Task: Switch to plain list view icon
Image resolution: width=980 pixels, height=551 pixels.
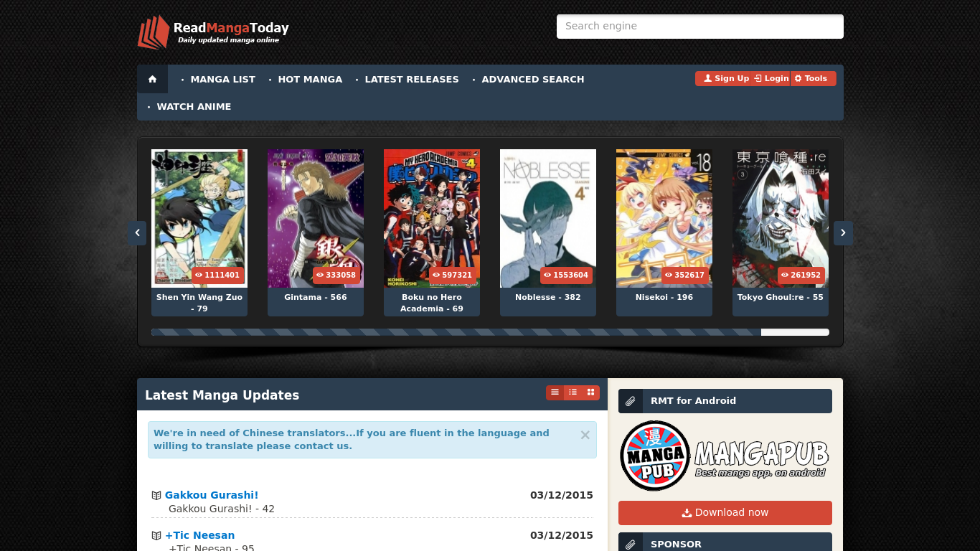Action: [x=555, y=392]
